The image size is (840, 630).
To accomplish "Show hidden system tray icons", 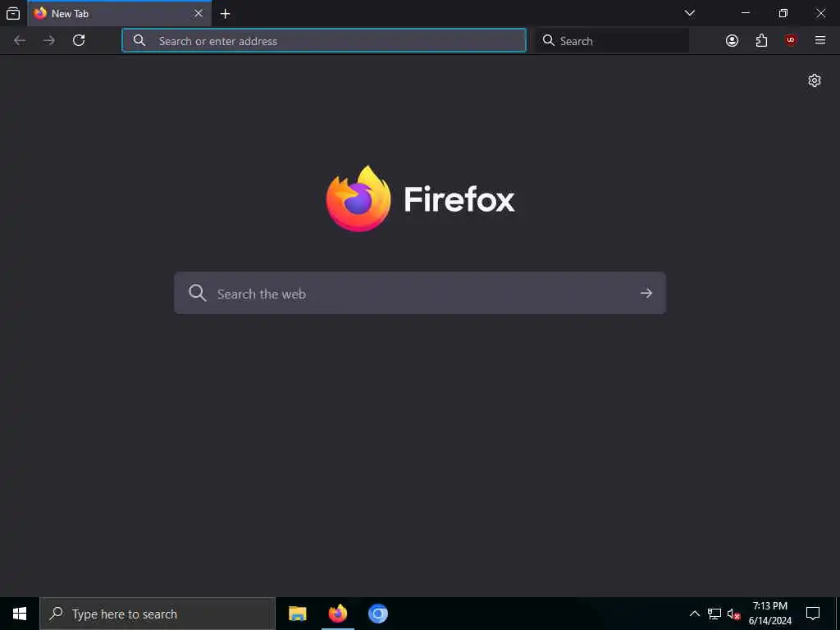I will pyautogui.click(x=694, y=614).
